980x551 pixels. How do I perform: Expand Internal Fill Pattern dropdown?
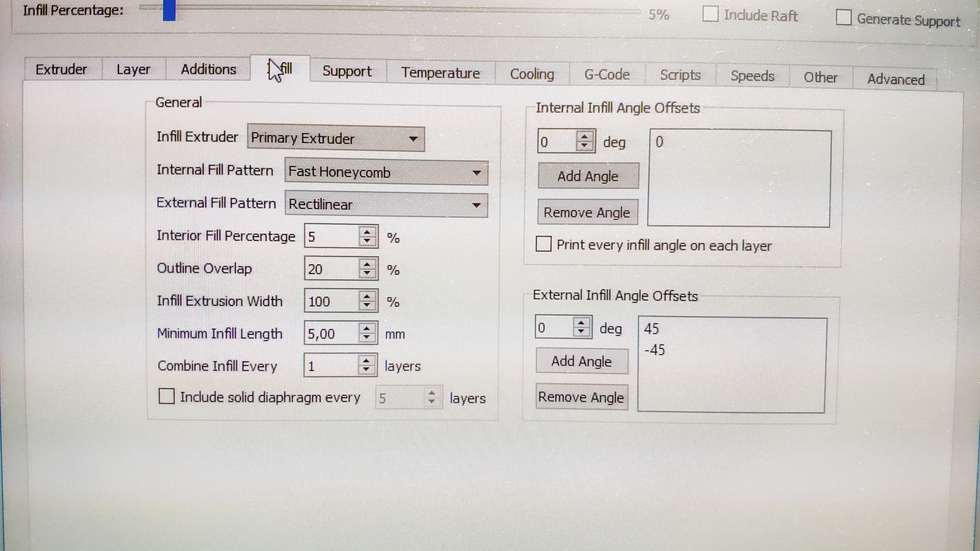tap(386, 172)
